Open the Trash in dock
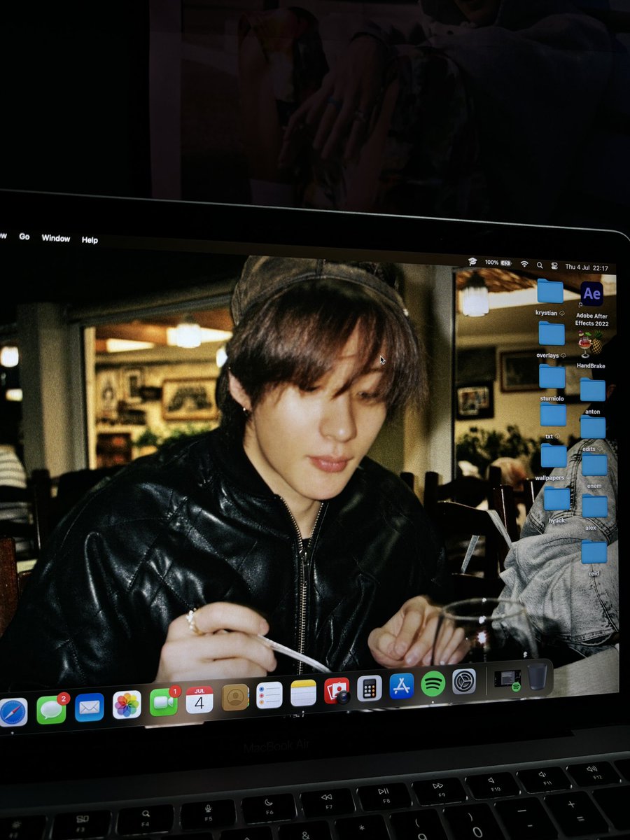The image size is (630, 840). coord(537,676)
